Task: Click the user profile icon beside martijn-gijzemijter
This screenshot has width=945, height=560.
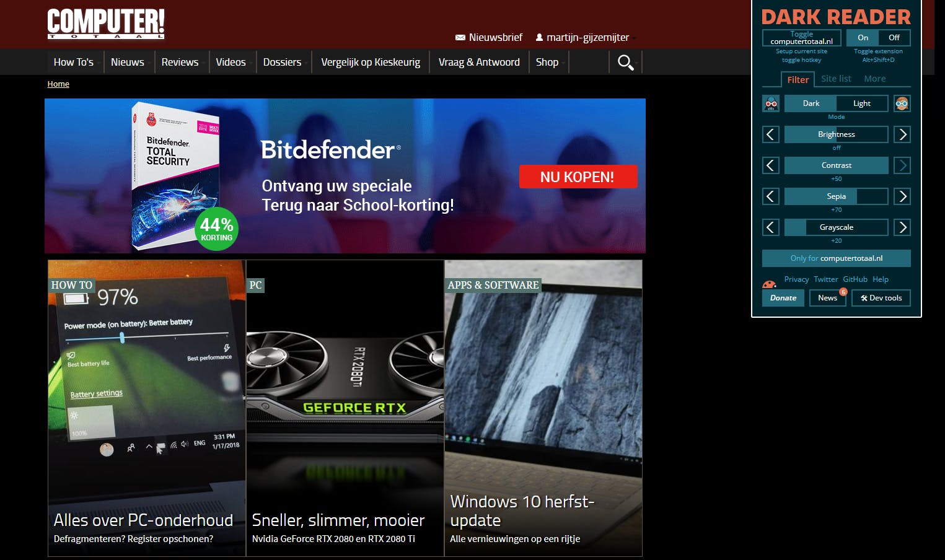Action: pos(539,37)
